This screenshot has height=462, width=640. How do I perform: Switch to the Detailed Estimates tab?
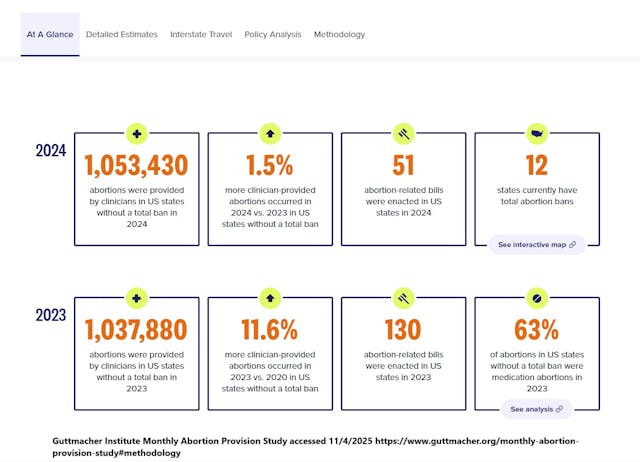[122, 34]
